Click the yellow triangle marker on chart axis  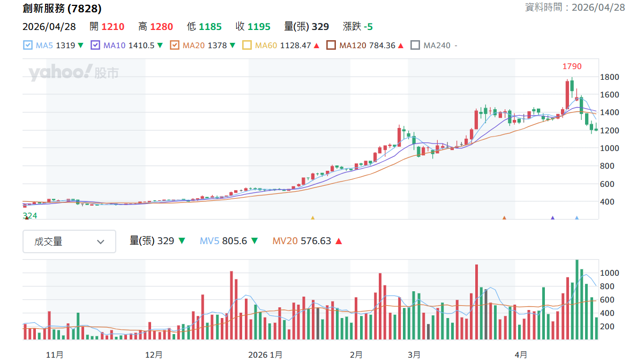(x=313, y=218)
